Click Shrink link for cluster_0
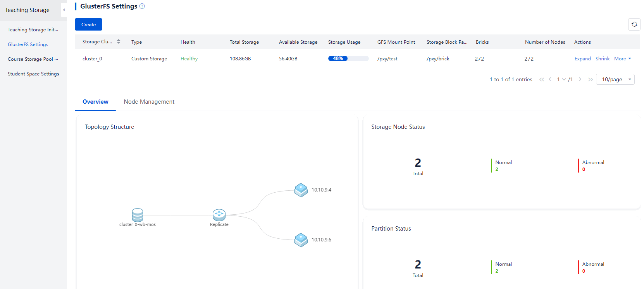644x289 pixels. (x=603, y=59)
